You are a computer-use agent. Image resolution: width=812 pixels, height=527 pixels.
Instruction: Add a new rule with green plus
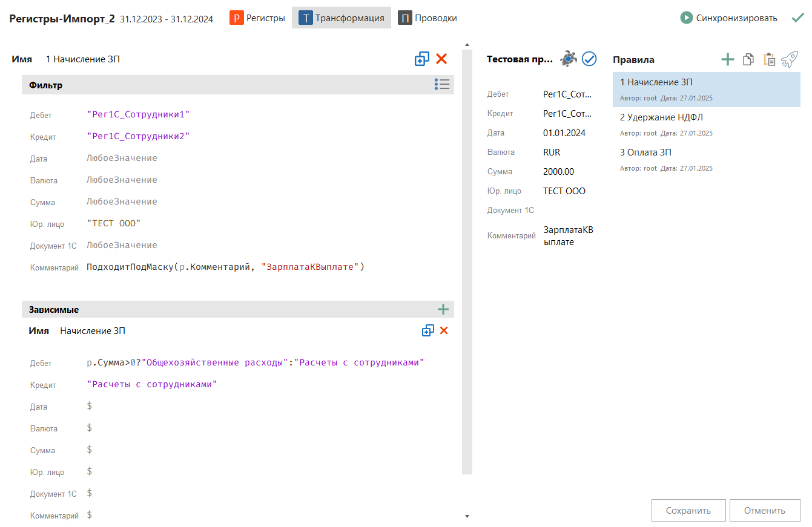(727, 59)
